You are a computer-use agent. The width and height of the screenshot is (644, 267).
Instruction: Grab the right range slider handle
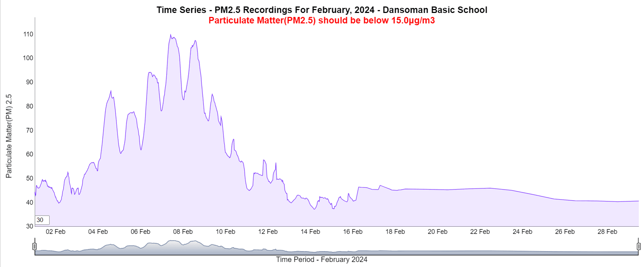point(639,246)
